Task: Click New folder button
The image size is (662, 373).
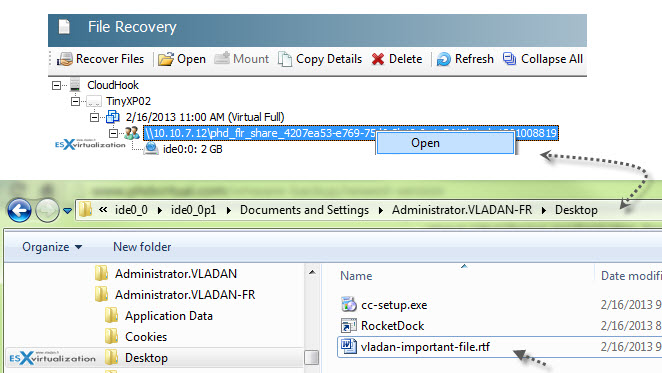Action: click(142, 247)
